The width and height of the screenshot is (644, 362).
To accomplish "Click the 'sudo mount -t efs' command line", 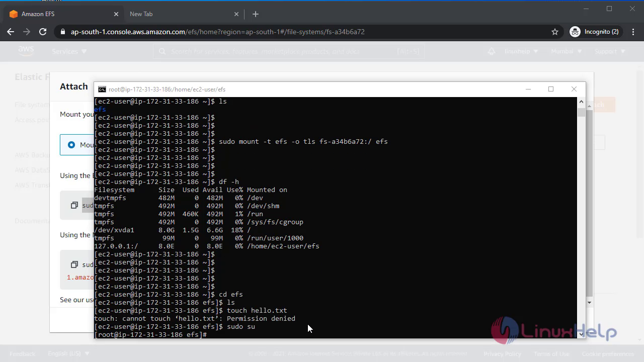I will click(x=241, y=142).
